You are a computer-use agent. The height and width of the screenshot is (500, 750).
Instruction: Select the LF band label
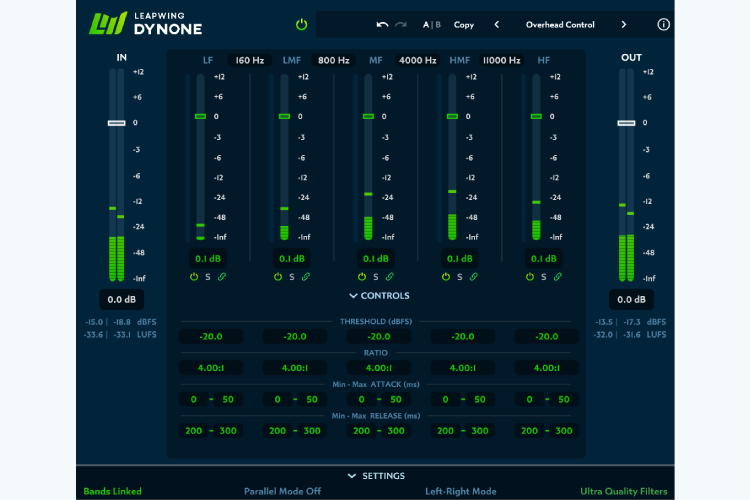click(208, 60)
